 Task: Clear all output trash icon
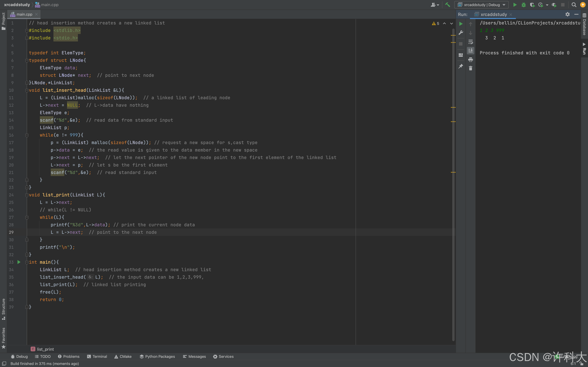pyautogui.click(x=470, y=68)
